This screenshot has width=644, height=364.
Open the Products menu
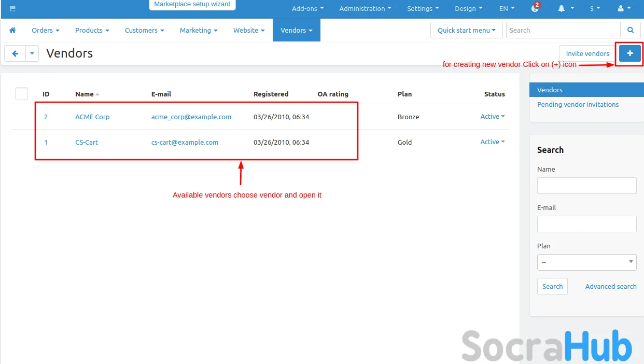coord(92,31)
